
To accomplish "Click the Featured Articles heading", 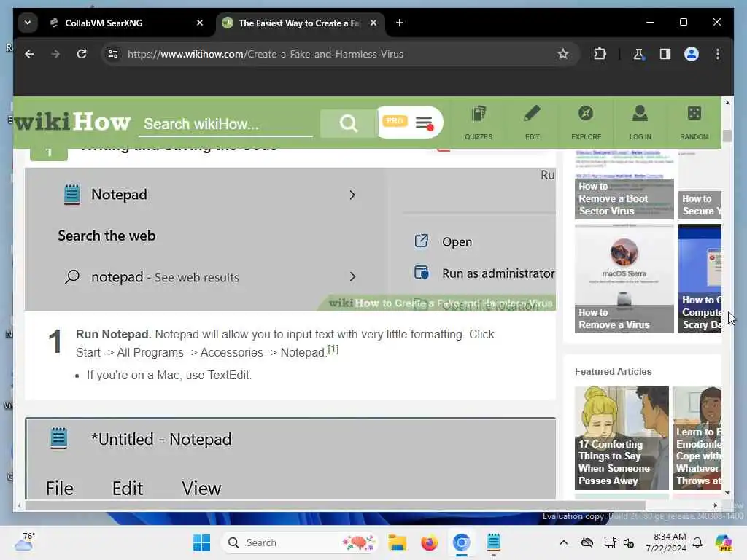I will (613, 371).
